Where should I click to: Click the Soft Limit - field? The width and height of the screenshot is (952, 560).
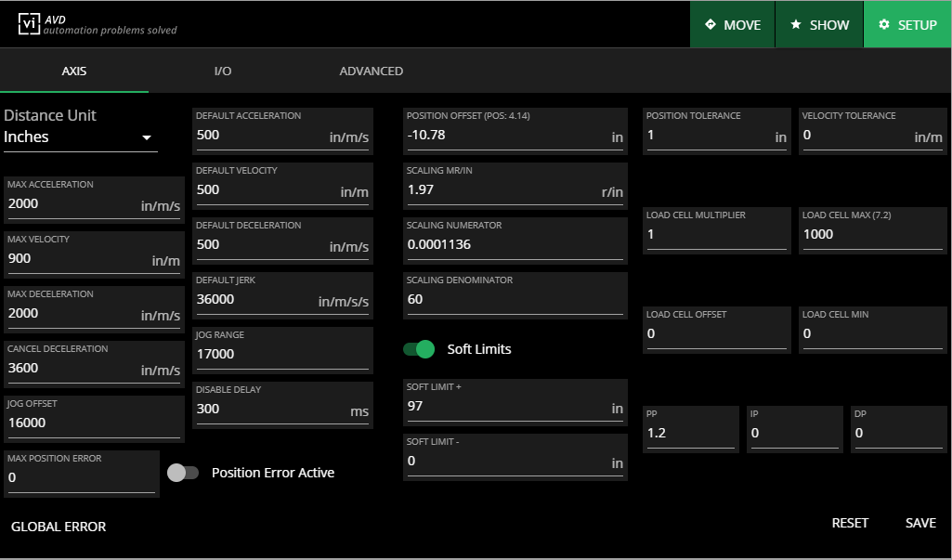coord(515,457)
